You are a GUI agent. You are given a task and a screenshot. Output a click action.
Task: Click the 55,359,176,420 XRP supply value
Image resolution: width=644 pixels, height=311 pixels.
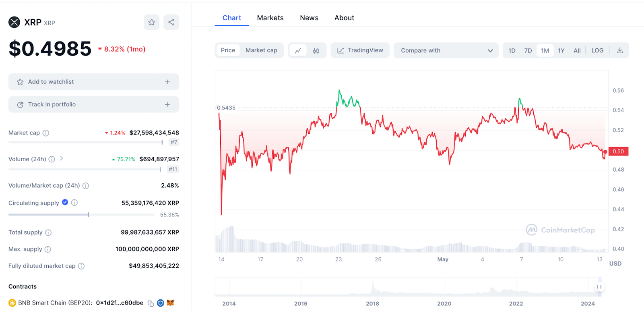coord(150,203)
